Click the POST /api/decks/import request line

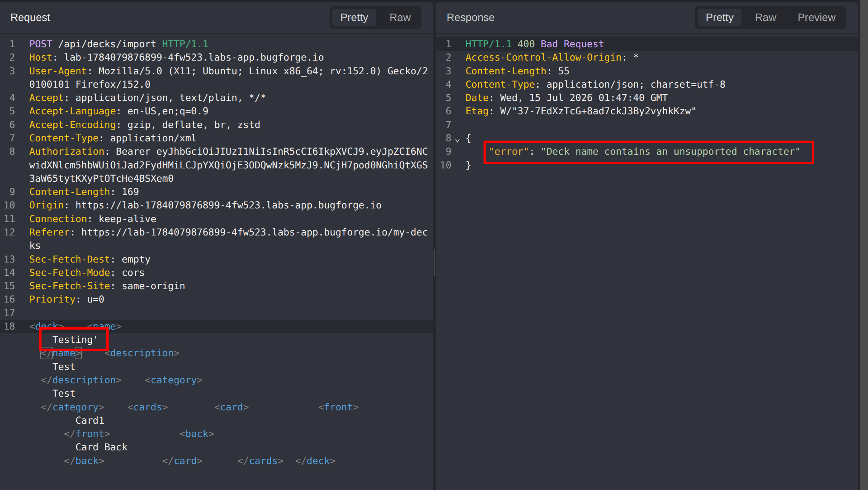[119, 44]
